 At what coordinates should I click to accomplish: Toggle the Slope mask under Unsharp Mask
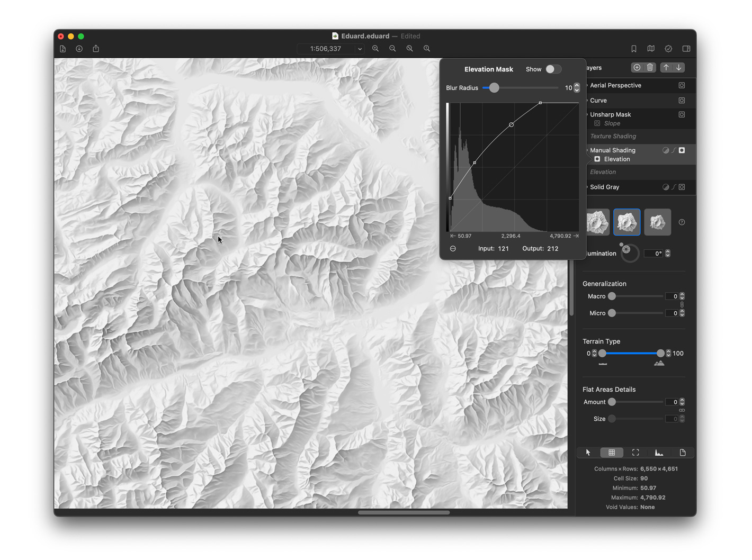(597, 123)
